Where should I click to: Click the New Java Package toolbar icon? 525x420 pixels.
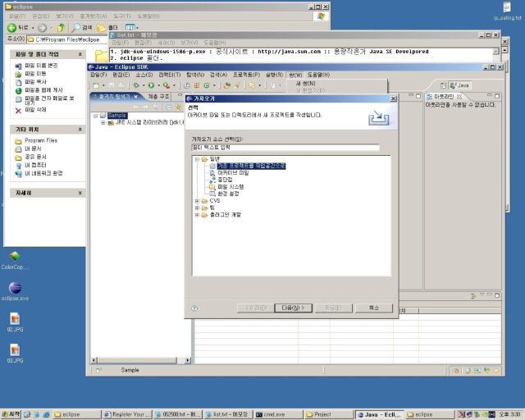click(197, 86)
